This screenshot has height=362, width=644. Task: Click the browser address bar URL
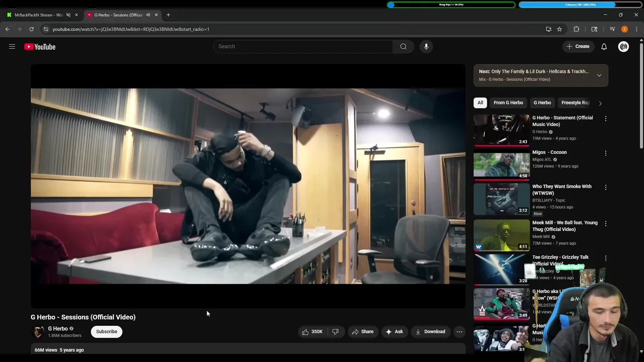click(131, 29)
